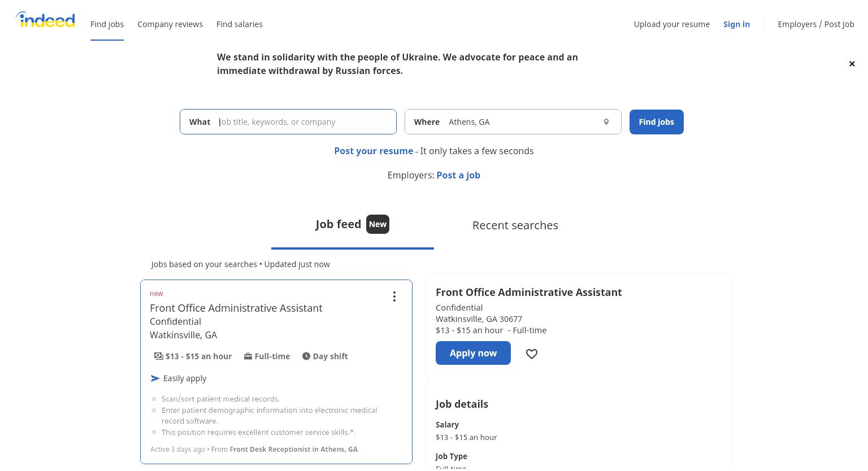Click the Indeed logo

[x=45, y=20]
